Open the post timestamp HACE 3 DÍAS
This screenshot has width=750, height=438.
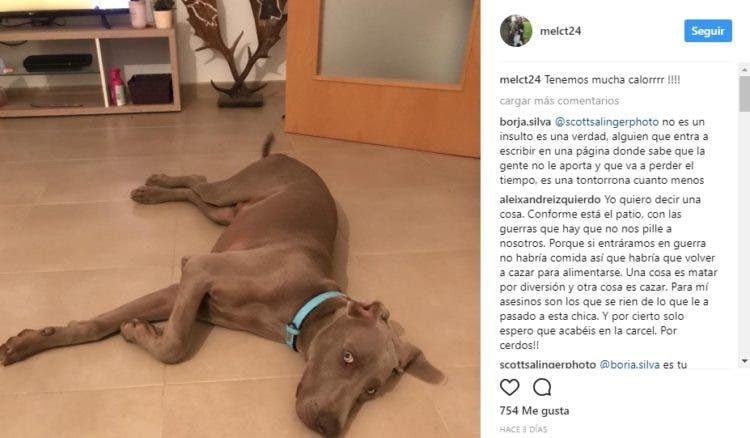point(523,429)
